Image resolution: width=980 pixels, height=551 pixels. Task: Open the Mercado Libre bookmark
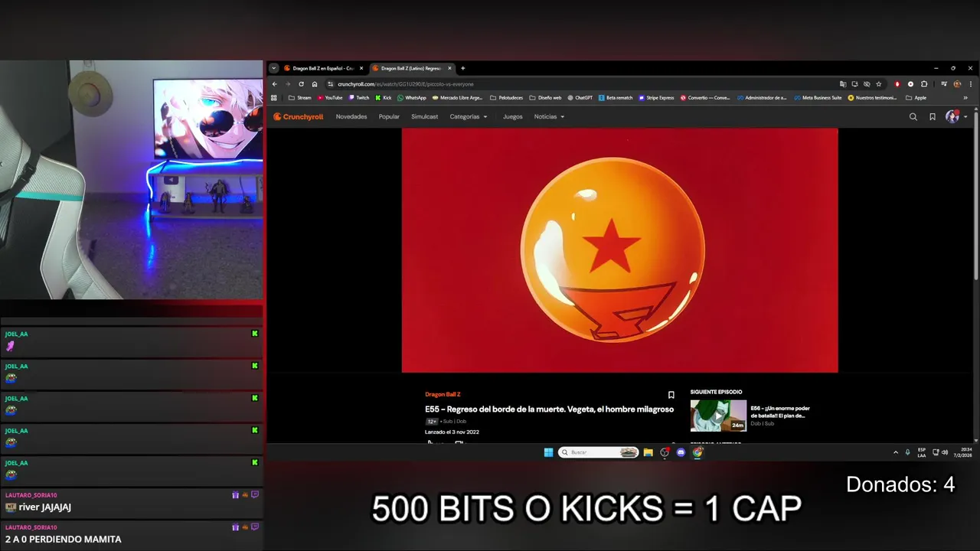coord(458,98)
